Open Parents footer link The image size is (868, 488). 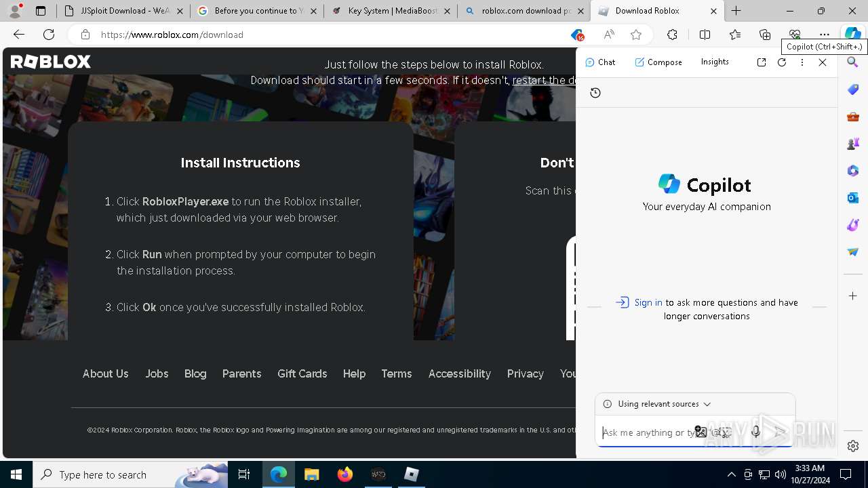[x=241, y=373]
